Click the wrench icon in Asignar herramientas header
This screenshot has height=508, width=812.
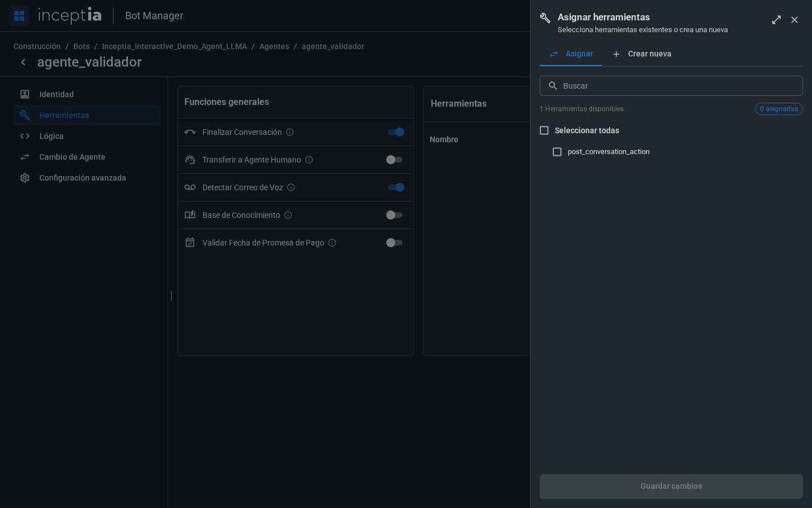click(x=545, y=18)
